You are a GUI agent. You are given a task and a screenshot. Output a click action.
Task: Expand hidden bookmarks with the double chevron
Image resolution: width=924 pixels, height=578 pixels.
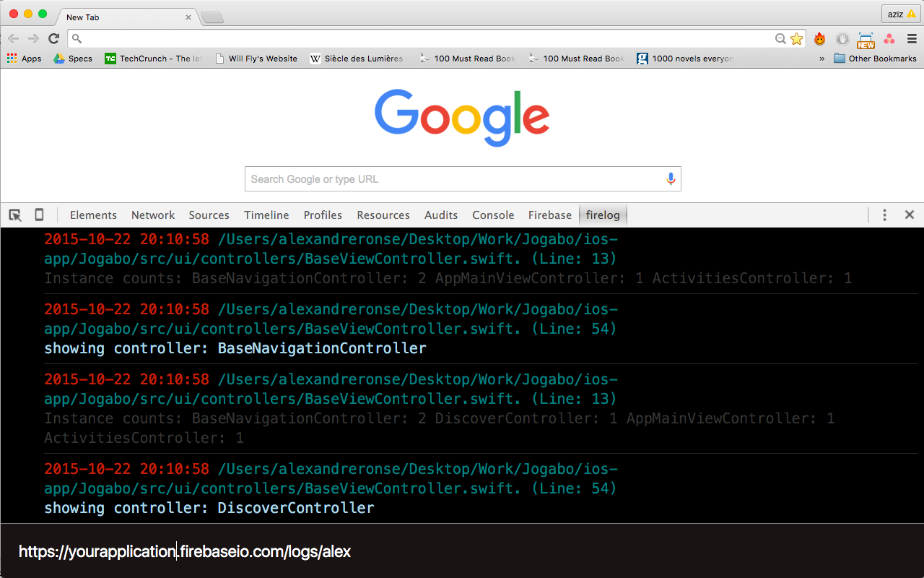click(821, 59)
